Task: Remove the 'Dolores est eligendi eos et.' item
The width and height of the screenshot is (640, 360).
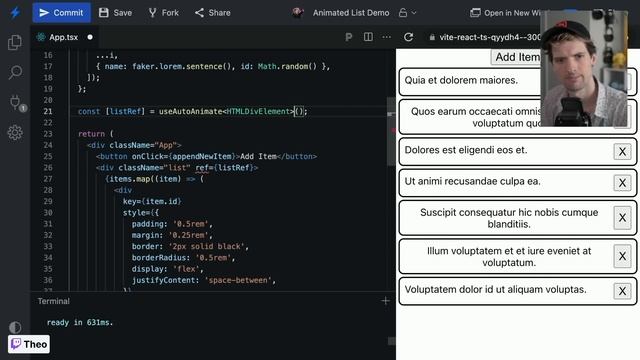Action: pyautogui.click(x=622, y=151)
